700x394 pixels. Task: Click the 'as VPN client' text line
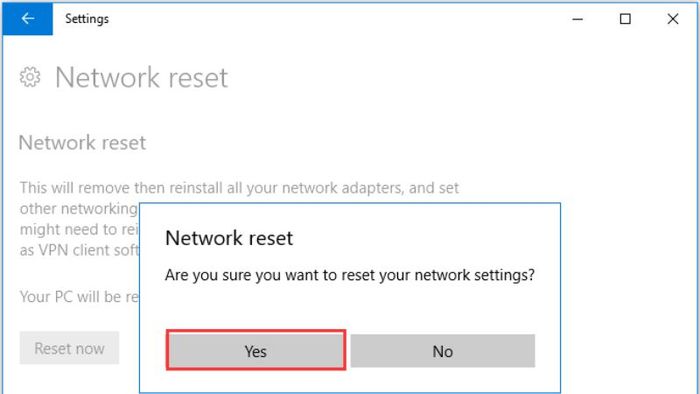point(79,250)
